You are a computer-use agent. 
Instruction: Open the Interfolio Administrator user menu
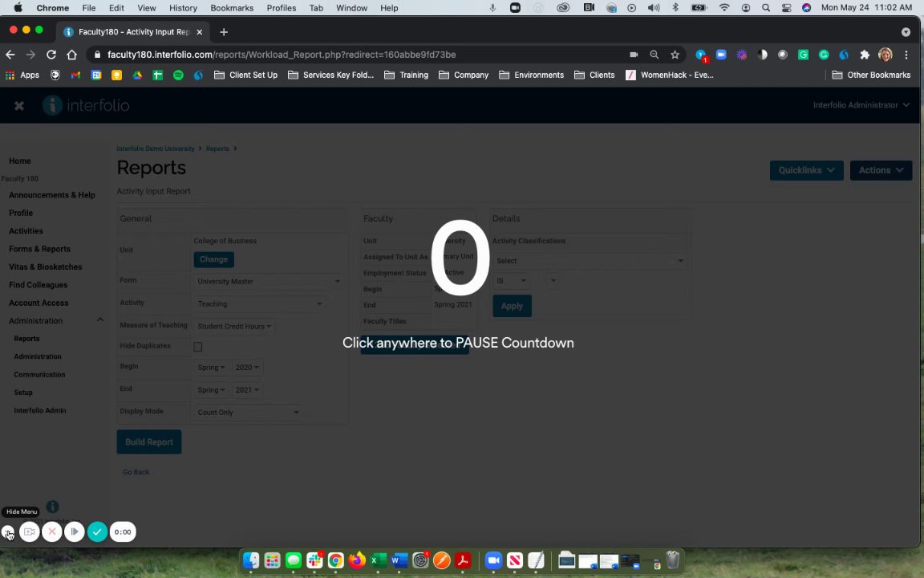pyautogui.click(x=861, y=105)
